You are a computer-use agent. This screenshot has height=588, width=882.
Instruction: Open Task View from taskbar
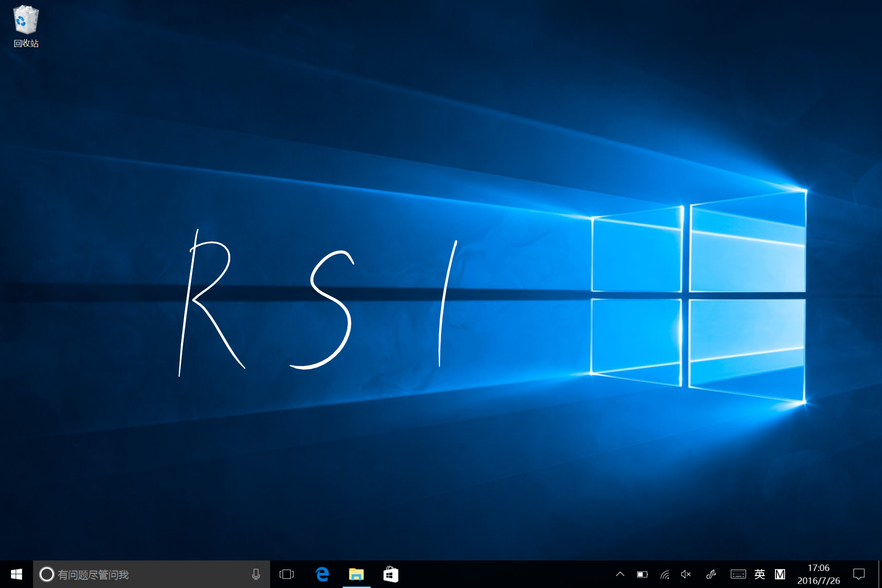coord(287,574)
